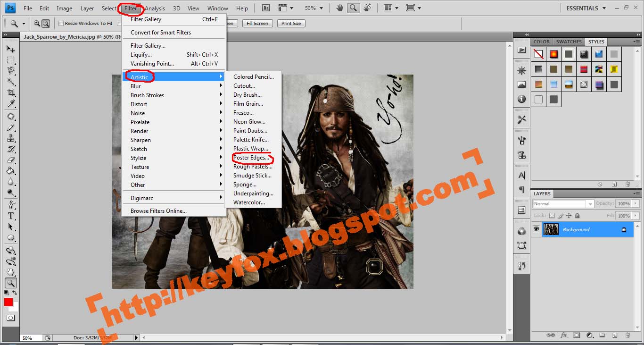Delete layer using Layers panel trash icon
644x345 pixels.
point(627,335)
